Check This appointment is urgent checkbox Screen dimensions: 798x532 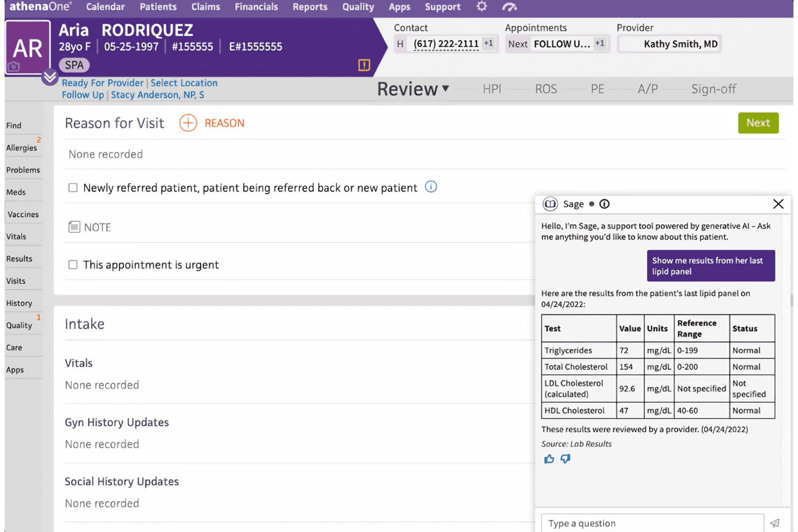click(73, 265)
